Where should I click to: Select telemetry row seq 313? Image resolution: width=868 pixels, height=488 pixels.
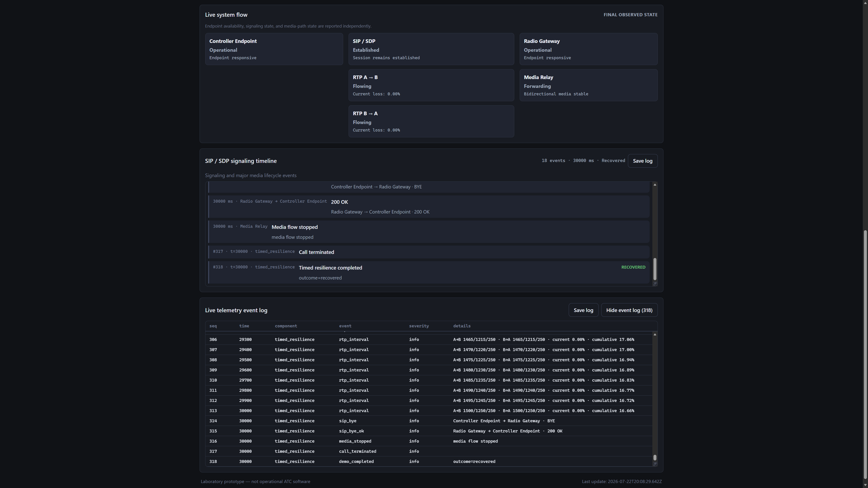click(429, 411)
